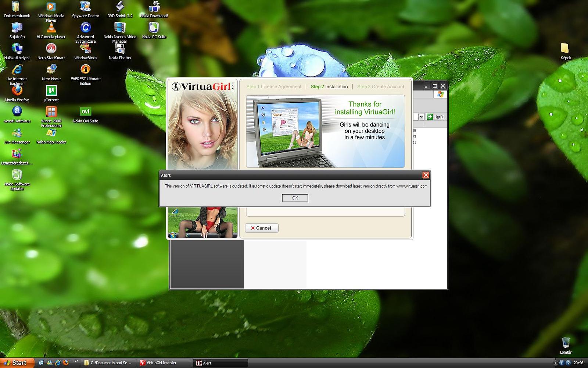Launch Nokia PC Suite shortcut
Image resolution: width=588 pixels, height=368 pixels.
154,31
